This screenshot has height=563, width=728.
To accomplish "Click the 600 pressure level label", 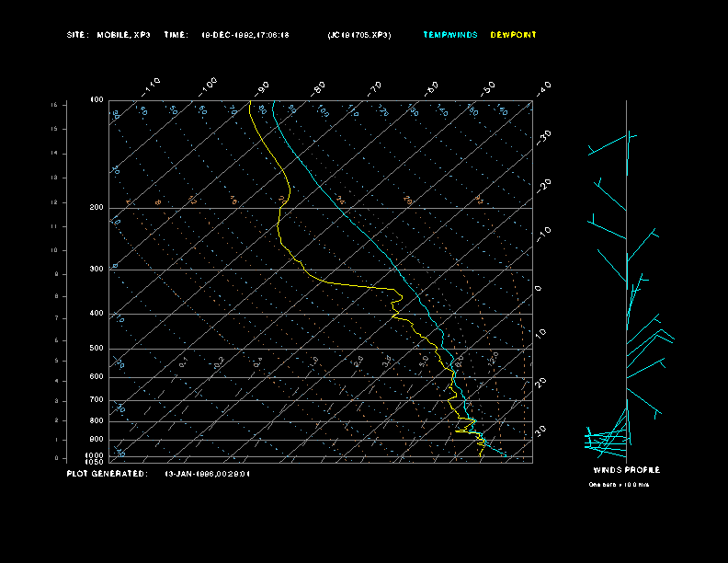I will (97, 377).
